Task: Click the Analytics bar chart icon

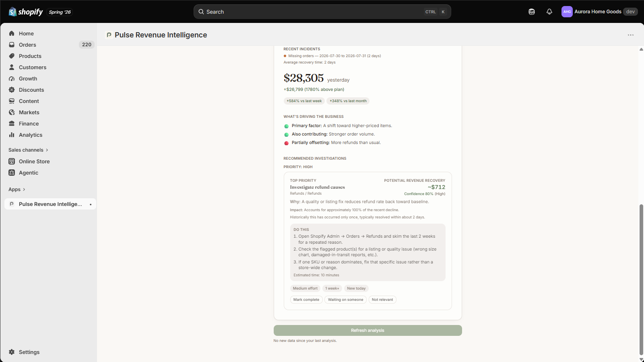Action: pos(12,135)
